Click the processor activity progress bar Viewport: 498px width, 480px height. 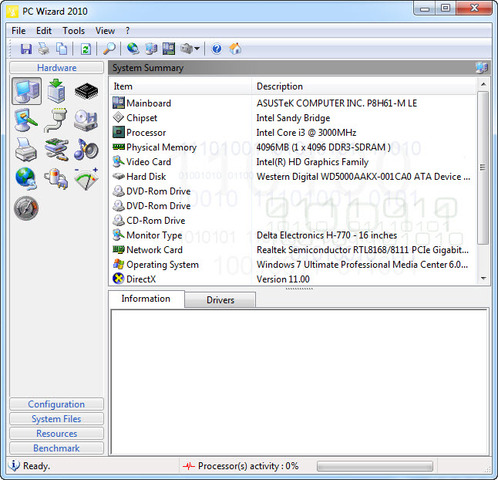point(375,466)
